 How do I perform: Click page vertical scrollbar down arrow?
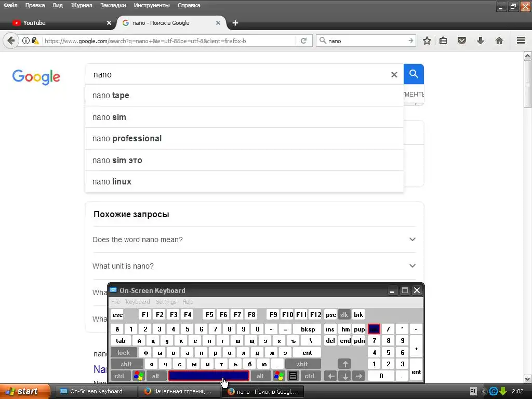point(528,379)
